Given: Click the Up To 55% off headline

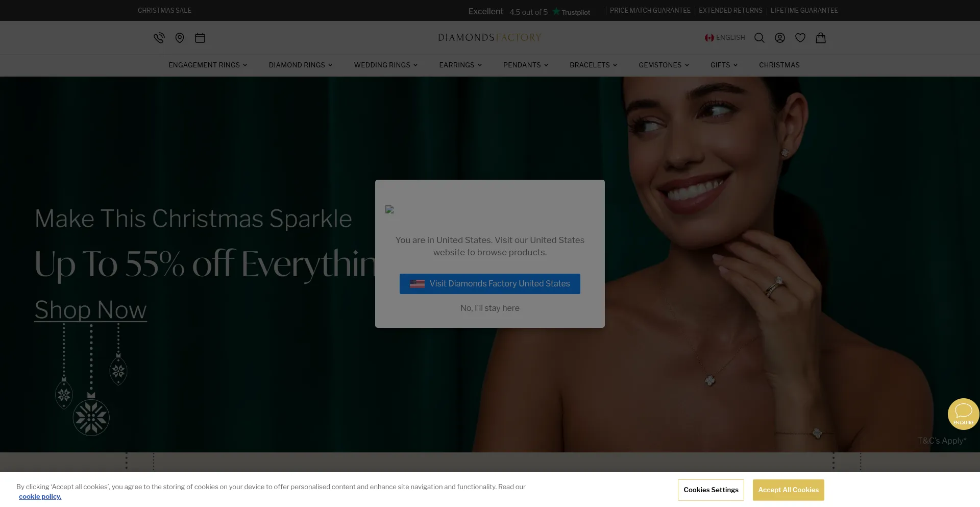Looking at the screenshot, I should 205,264.
